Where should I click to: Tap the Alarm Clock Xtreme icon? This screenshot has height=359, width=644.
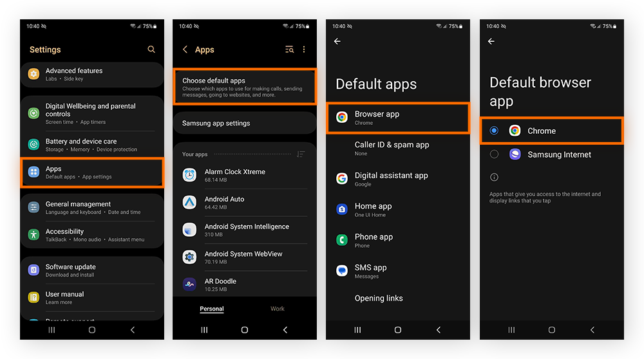(189, 175)
